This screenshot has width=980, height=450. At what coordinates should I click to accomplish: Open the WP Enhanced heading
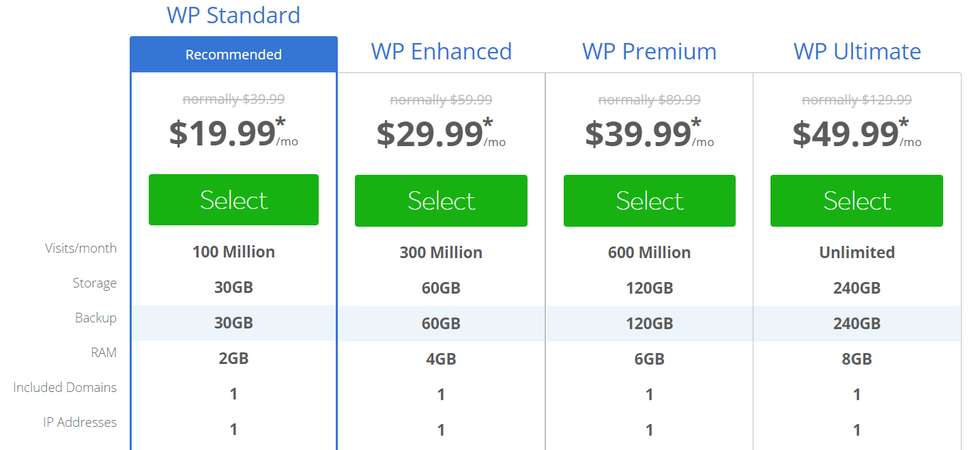(x=442, y=52)
